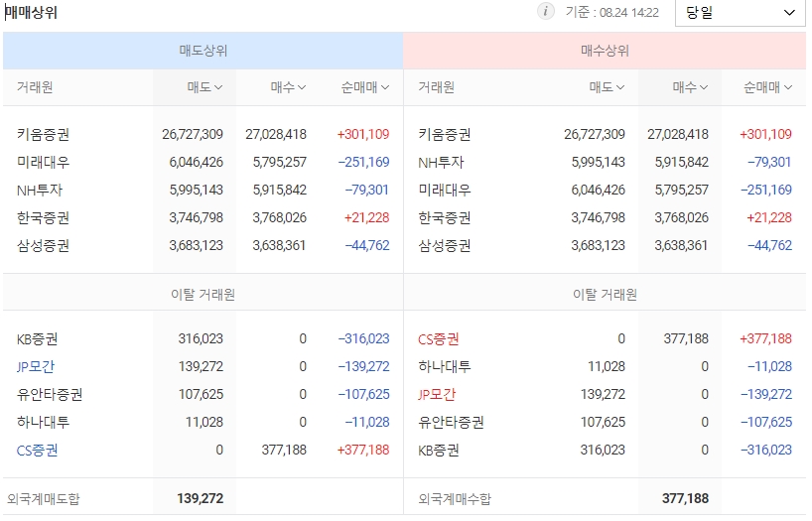
Task: Select 키움증권 in the 매수상위 table
Action: point(445,135)
